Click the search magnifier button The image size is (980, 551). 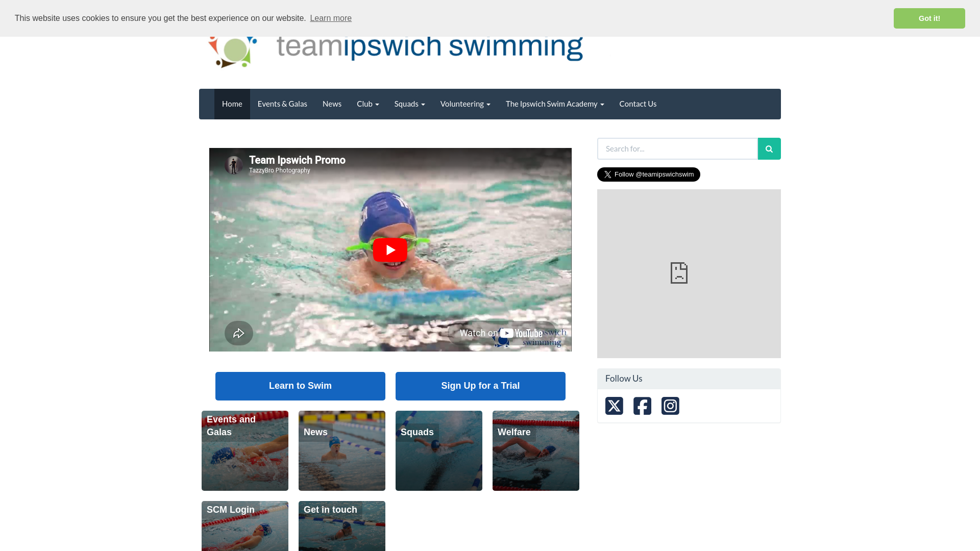coord(769,149)
